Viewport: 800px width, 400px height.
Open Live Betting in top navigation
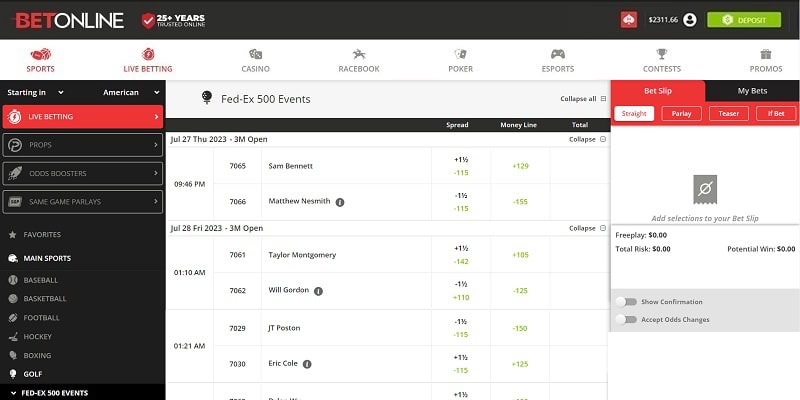tap(148, 60)
